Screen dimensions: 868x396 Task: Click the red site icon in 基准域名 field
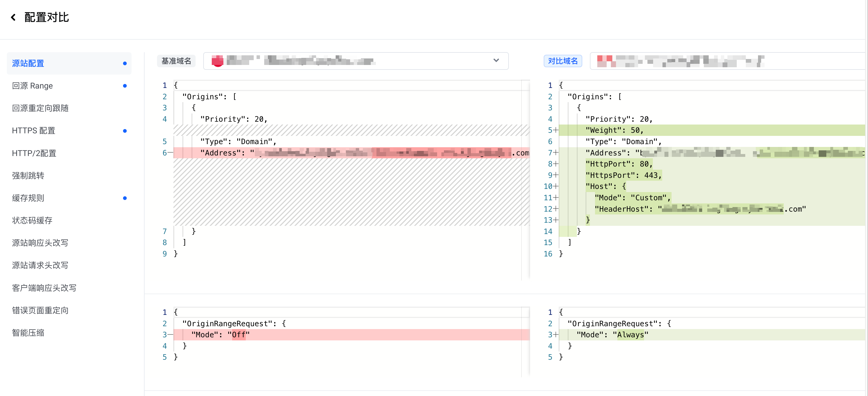tap(217, 61)
